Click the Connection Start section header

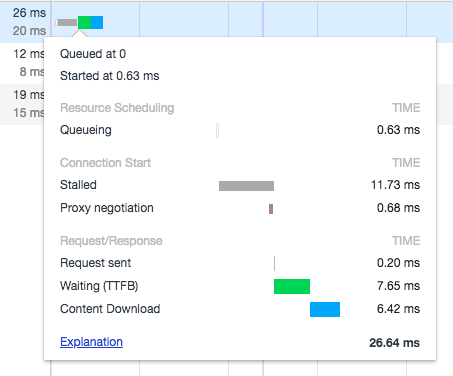tap(105, 163)
